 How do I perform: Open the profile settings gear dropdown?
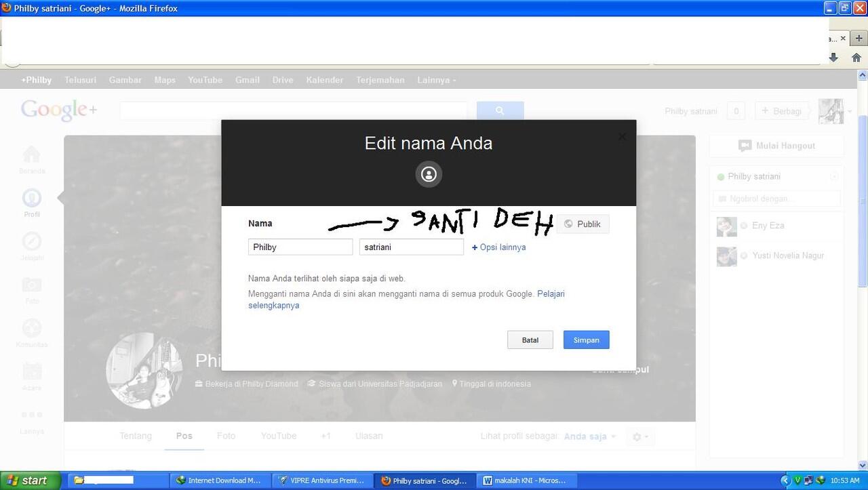pyautogui.click(x=640, y=437)
